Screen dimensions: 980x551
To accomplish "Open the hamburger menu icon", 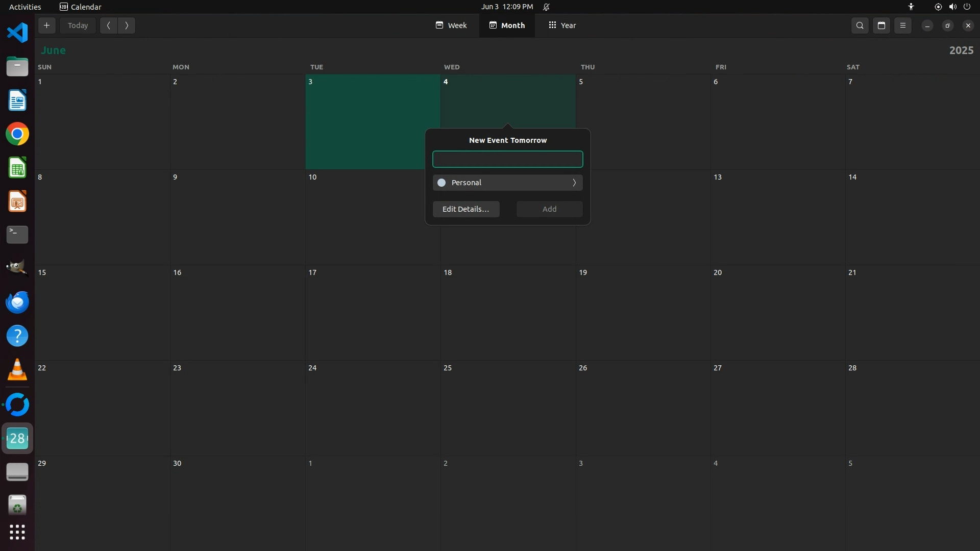I will [x=902, y=26].
